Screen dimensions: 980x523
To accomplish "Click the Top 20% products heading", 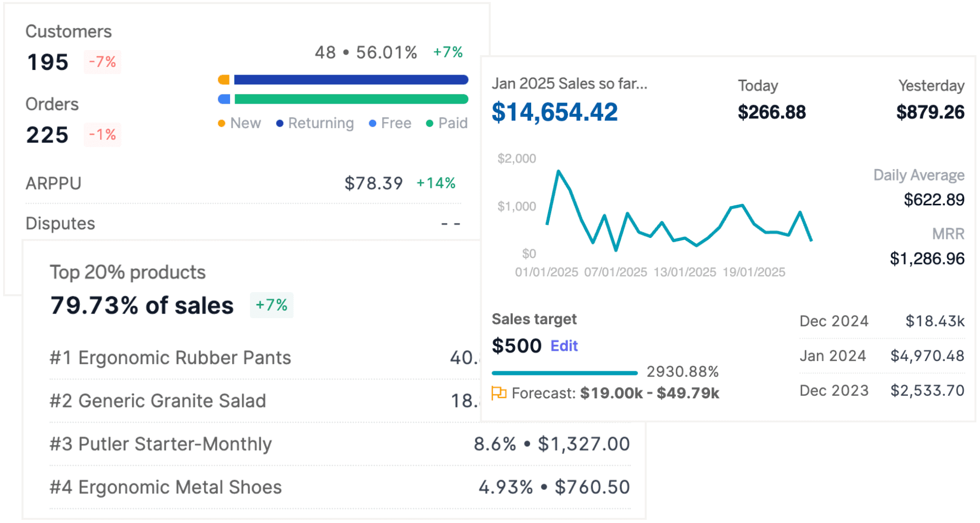I will point(128,272).
